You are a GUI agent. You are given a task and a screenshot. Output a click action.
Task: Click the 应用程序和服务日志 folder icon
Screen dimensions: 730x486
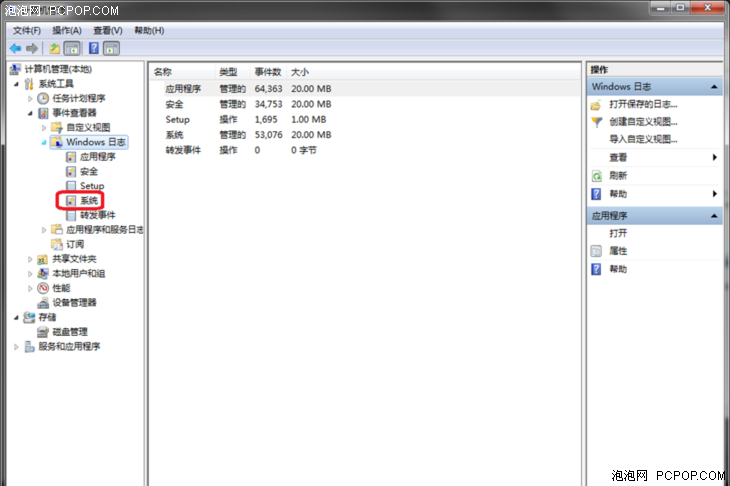point(57,230)
